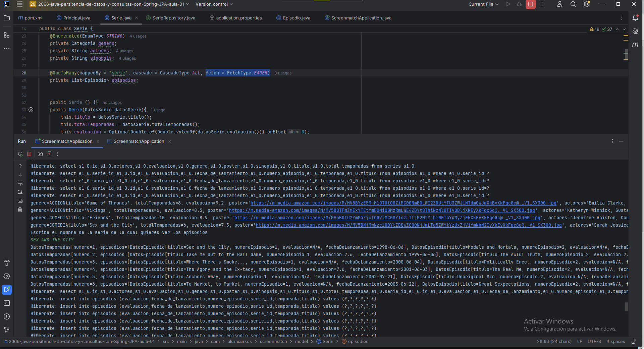Switch to Episodio.java tab
Viewport: 644px width, 349px height.
click(x=293, y=18)
